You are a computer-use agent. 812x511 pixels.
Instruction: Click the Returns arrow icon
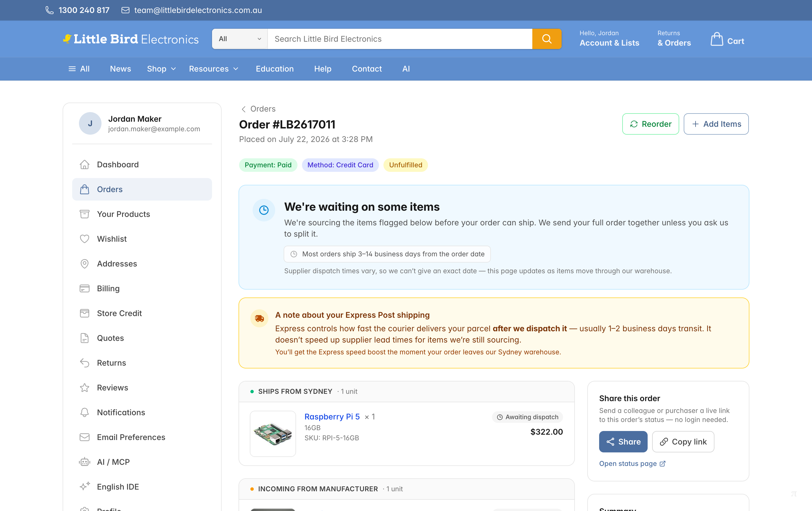(85, 363)
